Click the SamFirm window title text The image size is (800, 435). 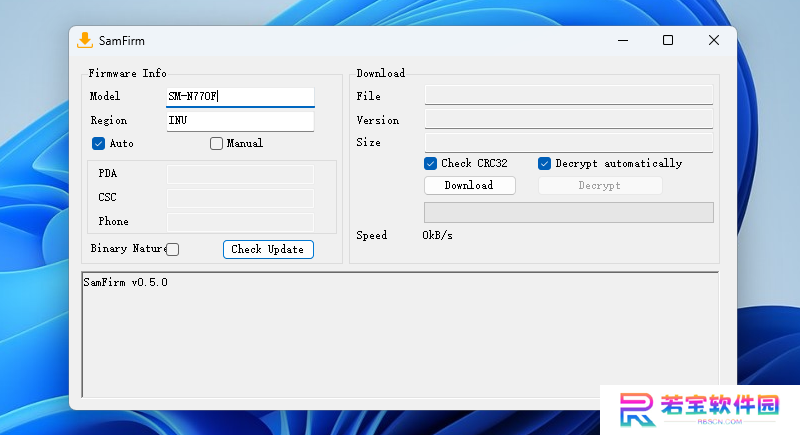tap(122, 41)
